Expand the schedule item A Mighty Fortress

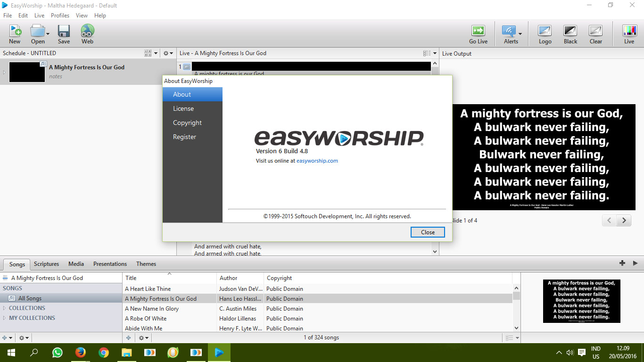tap(4, 72)
